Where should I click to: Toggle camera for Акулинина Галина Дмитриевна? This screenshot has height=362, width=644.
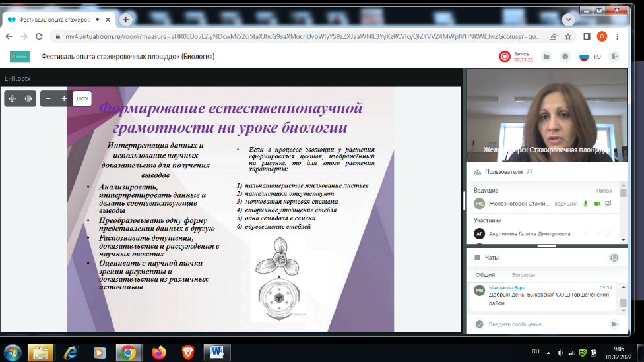click(596, 233)
